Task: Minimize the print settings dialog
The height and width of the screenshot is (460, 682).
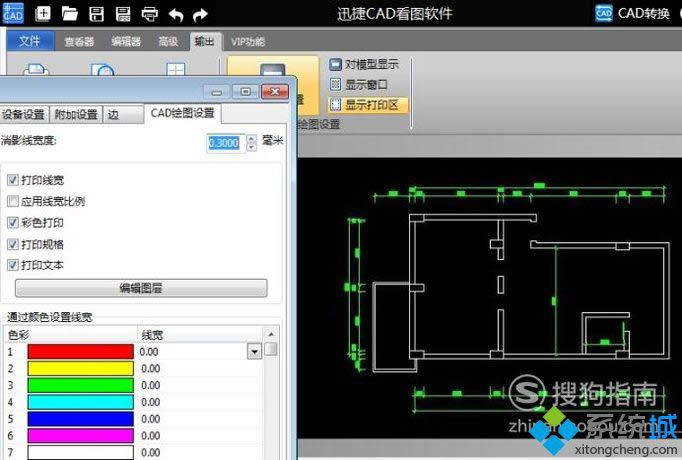Action: [217, 92]
